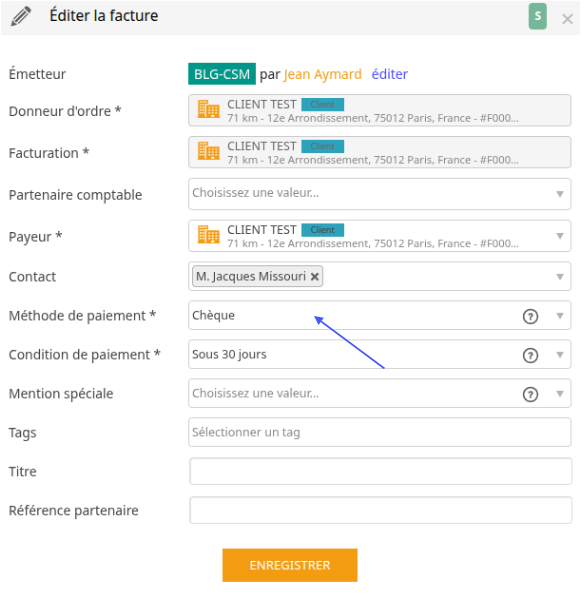Click the pencil edit icon in title
The image size is (588, 598).
pos(21,16)
